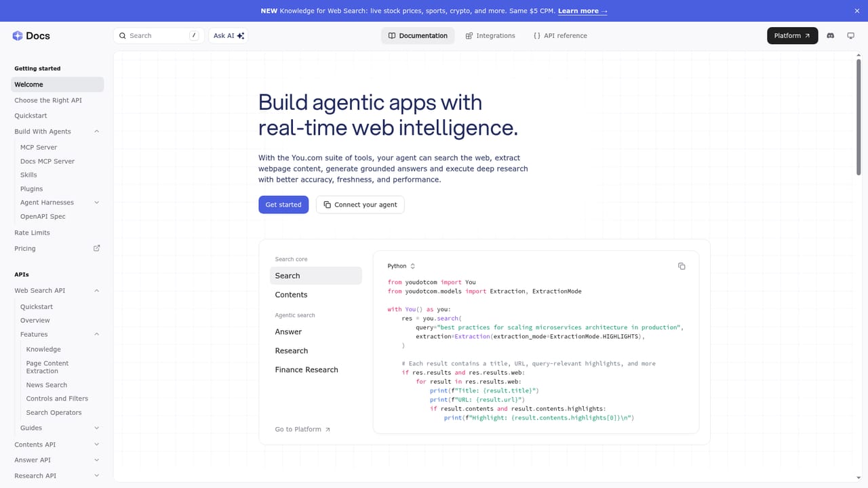Show the Research code example

[316, 350]
